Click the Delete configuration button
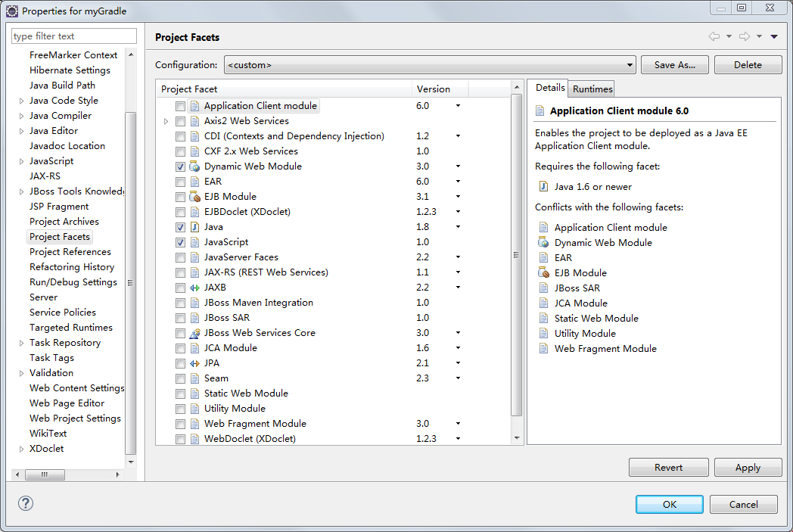 click(x=748, y=65)
